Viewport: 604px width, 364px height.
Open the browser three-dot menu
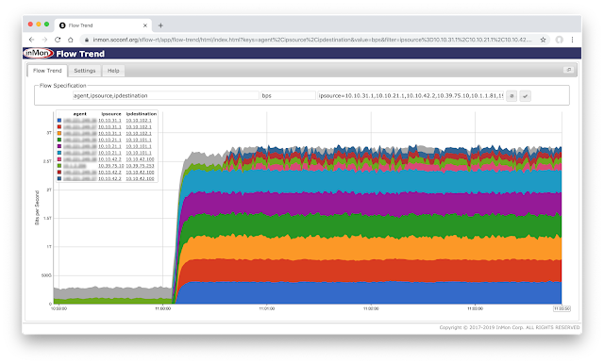coord(573,40)
